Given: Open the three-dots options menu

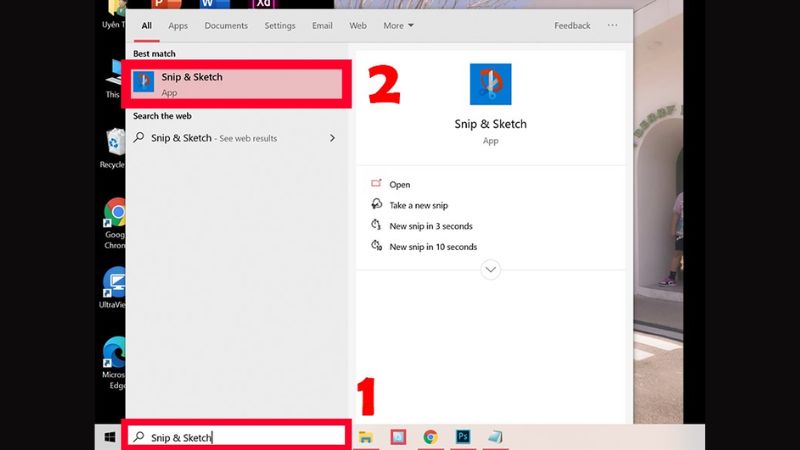Looking at the screenshot, I should [x=612, y=25].
